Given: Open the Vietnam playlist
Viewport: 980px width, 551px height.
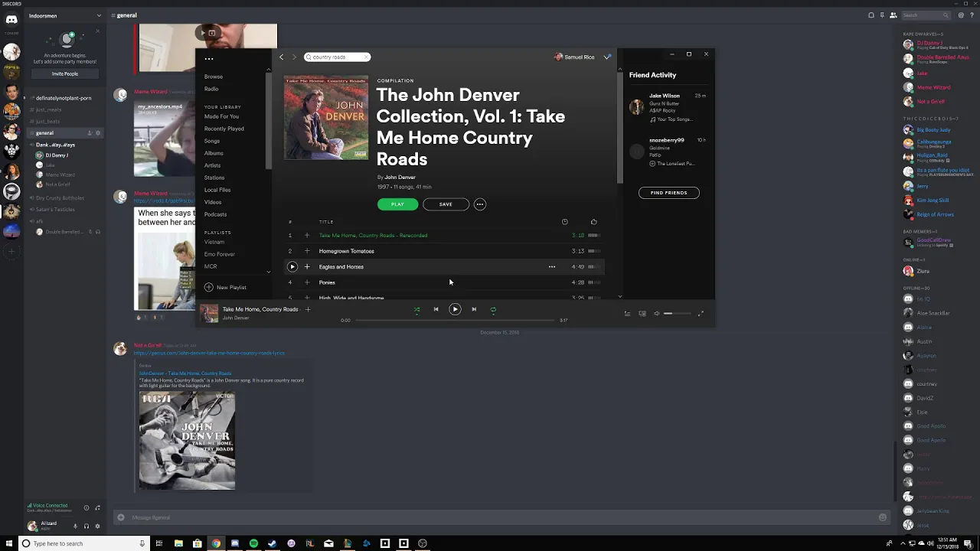Looking at the screenshot, I should click(214, 242).
